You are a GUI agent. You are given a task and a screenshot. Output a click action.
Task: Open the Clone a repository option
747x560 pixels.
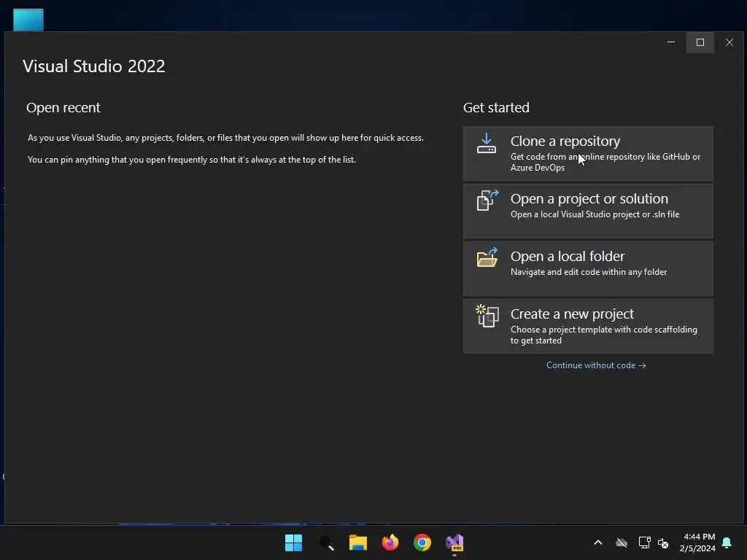pos(588,153)
